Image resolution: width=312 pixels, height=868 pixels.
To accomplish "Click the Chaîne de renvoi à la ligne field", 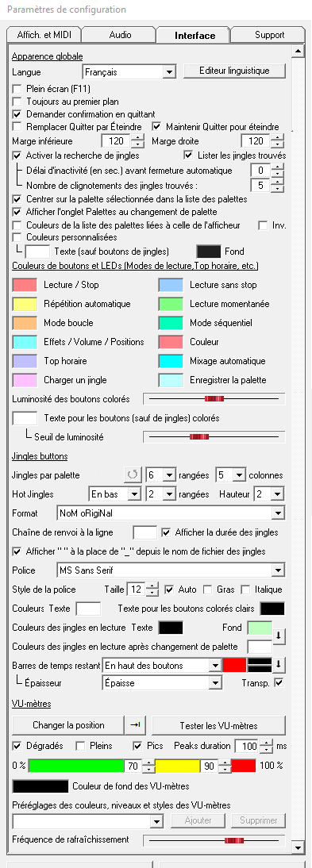I will pyautogui.click(x=145, y=532).
